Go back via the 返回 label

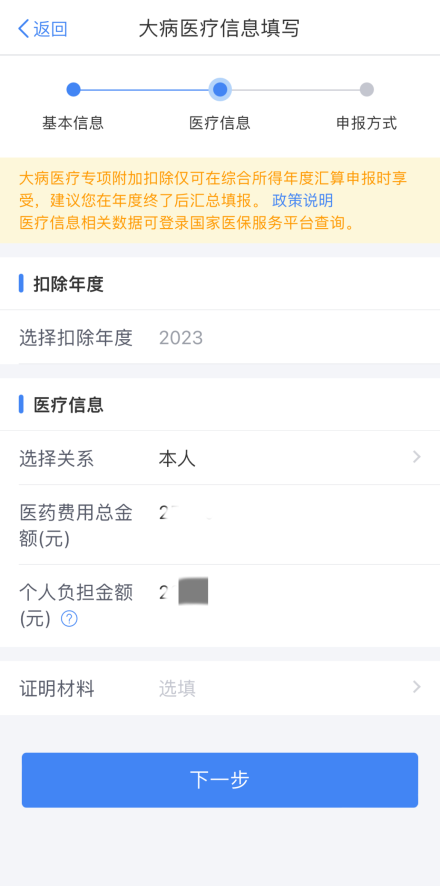tap(50, 29)
